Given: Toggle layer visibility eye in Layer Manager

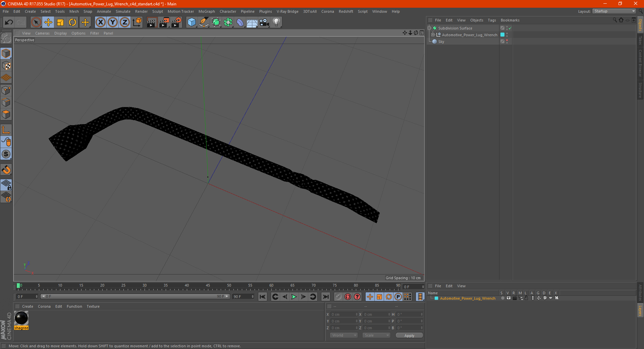Looking at the screenshot, I should (x=508, y=298).
